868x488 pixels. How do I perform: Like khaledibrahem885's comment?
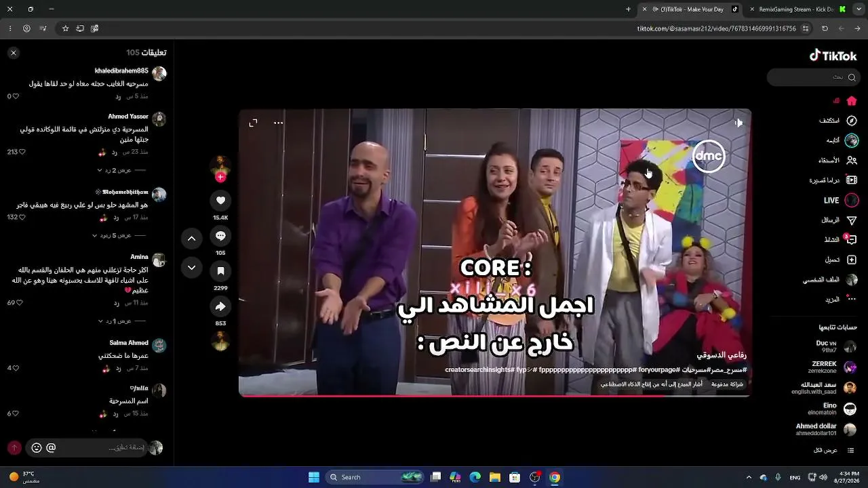(x=16, y=96)
